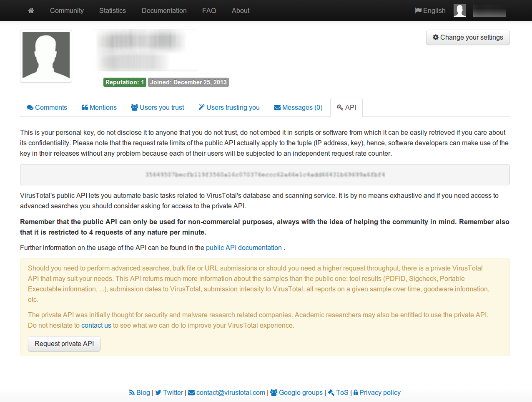The height and width of the screenshot is (402, 532).
Task: Click the contact us link
Action: [96, 325]
